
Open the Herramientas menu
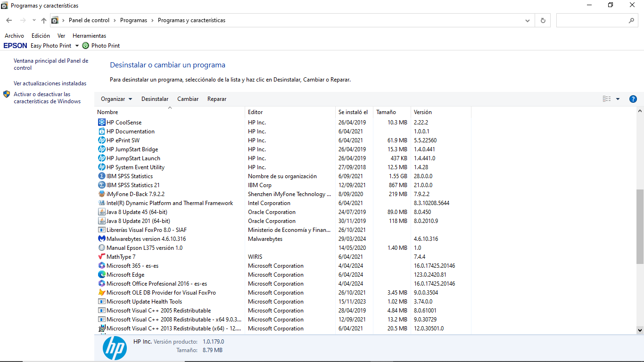89,36
